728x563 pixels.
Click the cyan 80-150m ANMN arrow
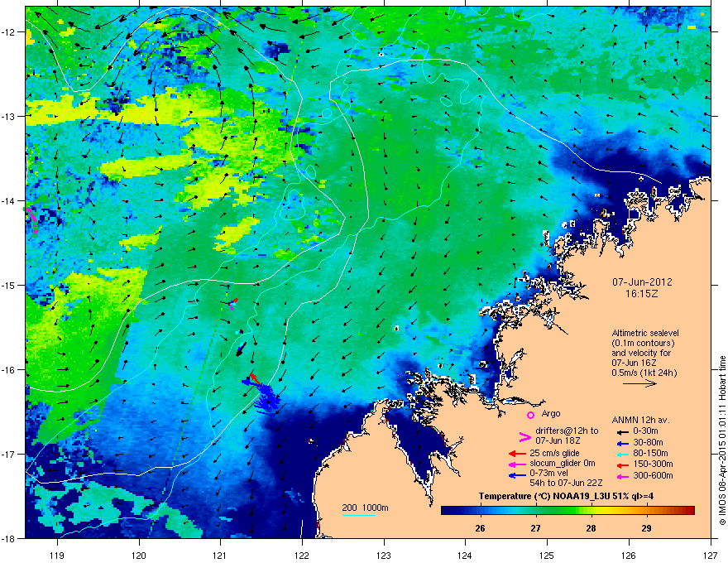coord(622,454)
